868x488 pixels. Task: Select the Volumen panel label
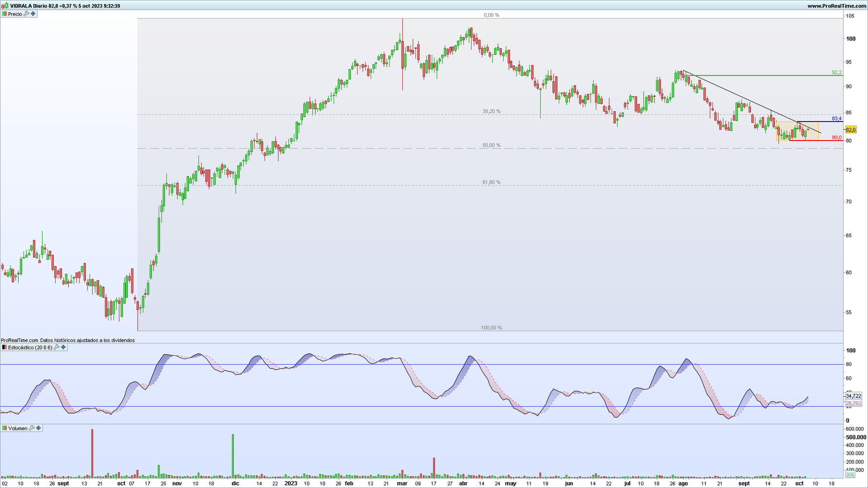click(18, 428)
